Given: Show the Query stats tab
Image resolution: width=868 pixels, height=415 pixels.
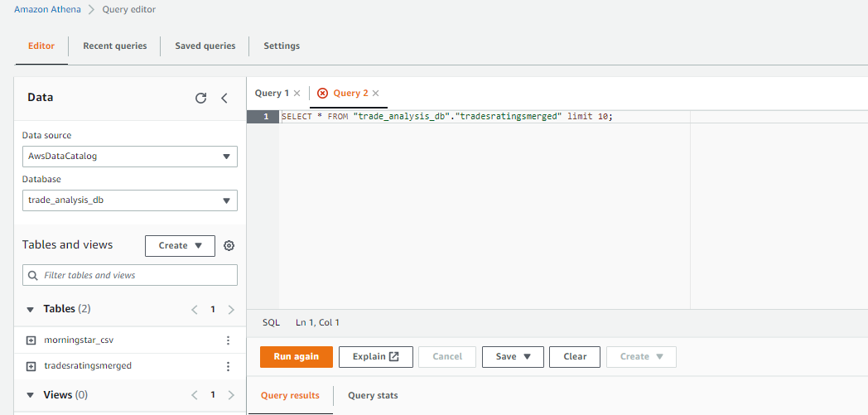Looking at the screenshot, I should tap(373, 396).
